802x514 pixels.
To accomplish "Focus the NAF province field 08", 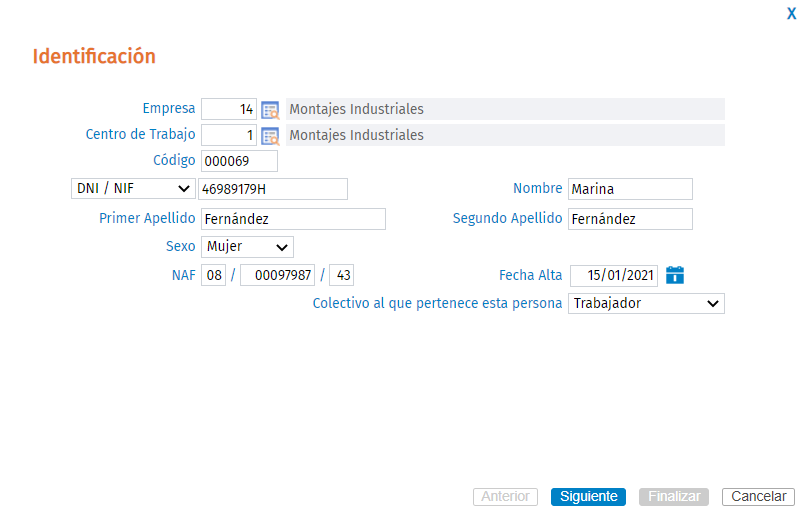I will 213,275.
